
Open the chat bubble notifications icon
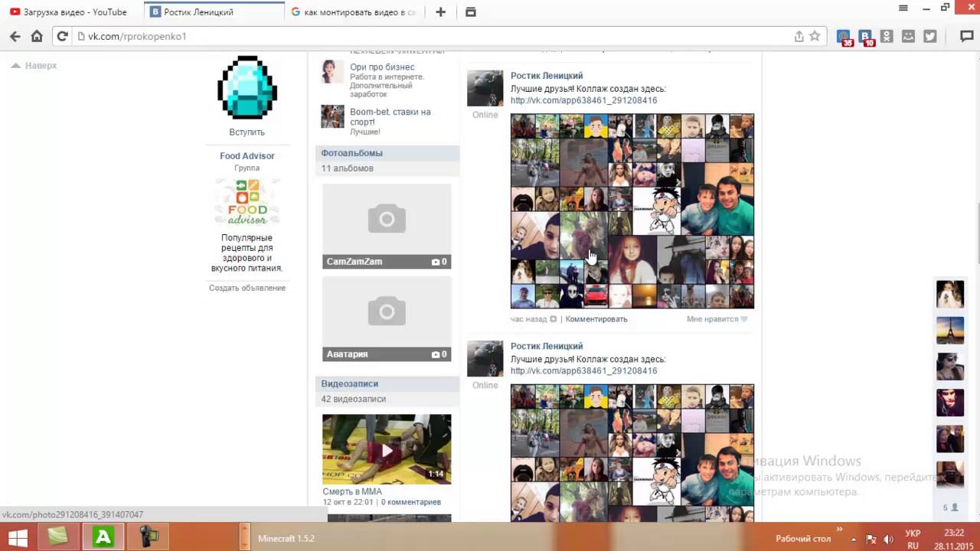(x=966, y=36)
